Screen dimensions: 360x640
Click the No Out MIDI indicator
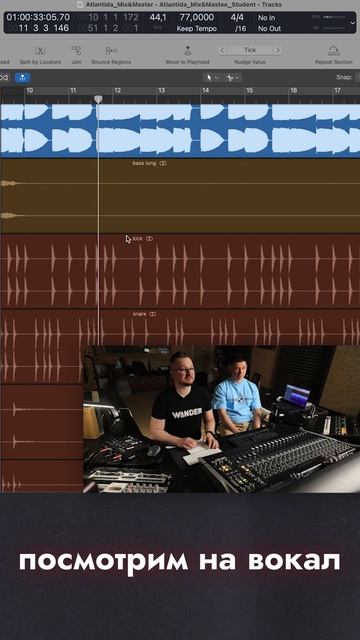click(x=269, y=29)
